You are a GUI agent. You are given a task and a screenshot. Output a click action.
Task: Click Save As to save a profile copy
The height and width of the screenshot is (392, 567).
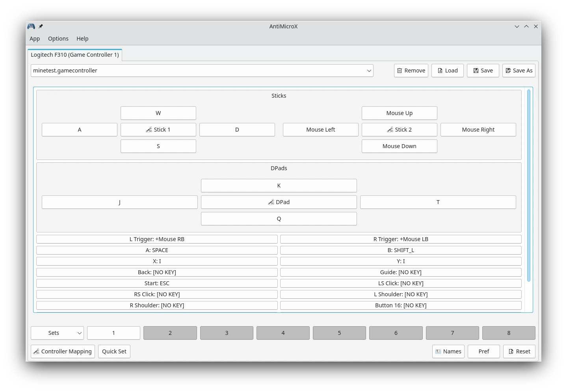coord(519,71)
